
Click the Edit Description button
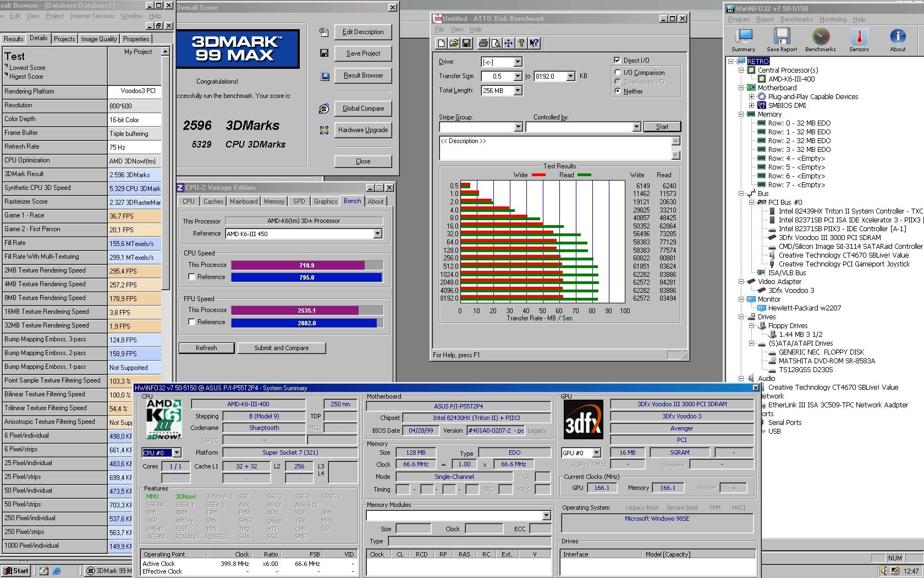(x=363, y=32)
